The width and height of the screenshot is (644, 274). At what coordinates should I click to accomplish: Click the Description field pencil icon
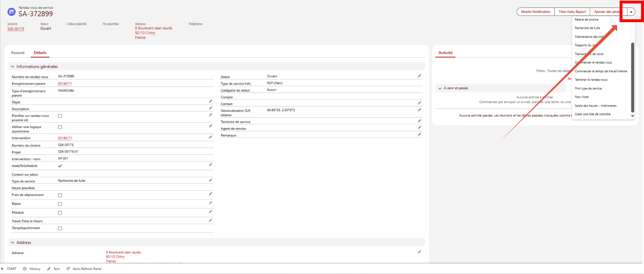tap(211, 108)
